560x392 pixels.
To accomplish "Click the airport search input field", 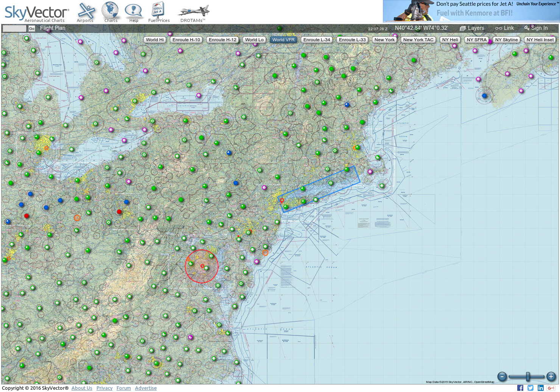I will click(15, 28).
